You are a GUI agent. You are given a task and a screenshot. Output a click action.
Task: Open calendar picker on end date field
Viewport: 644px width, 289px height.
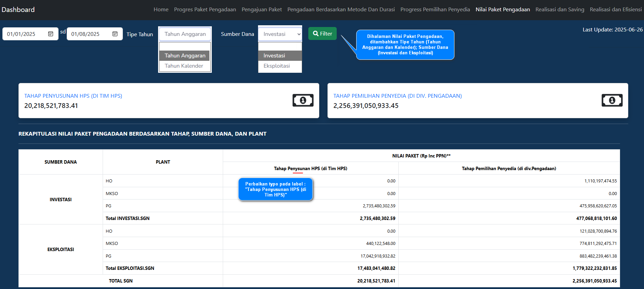[115, 34]
